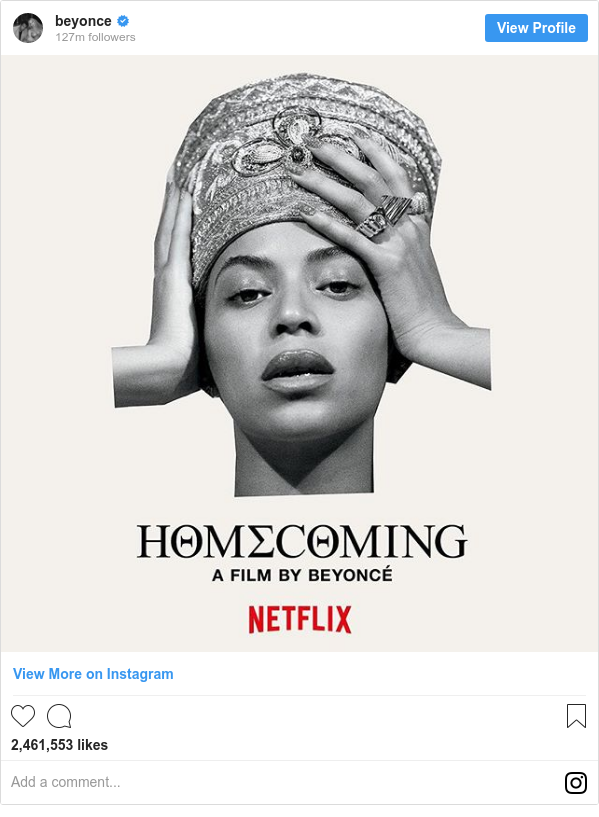Click empty header space beside View Profile
Screen dimensions: 599x817
[313, 28]
